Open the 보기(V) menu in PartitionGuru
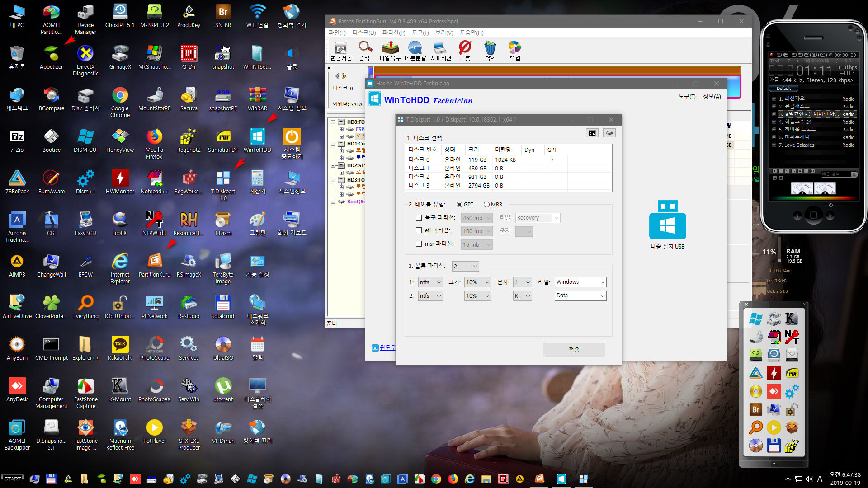The image size is (868, 488). pos(444,33)
